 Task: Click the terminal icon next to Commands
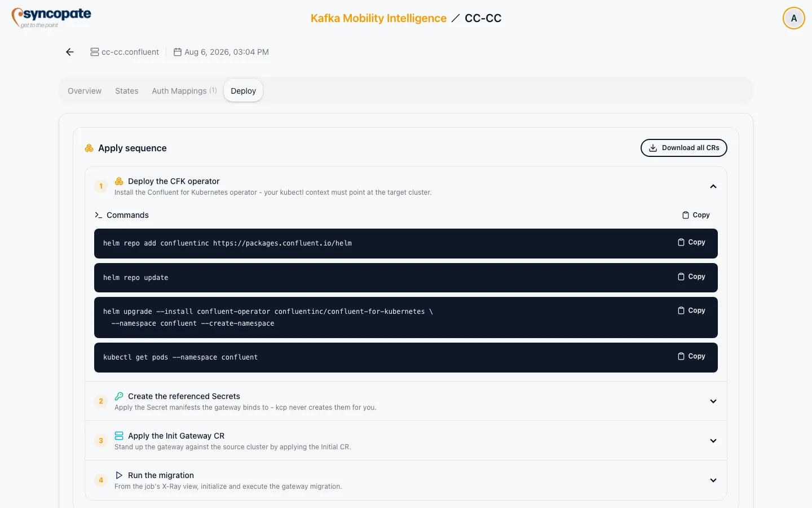point(99,215)
